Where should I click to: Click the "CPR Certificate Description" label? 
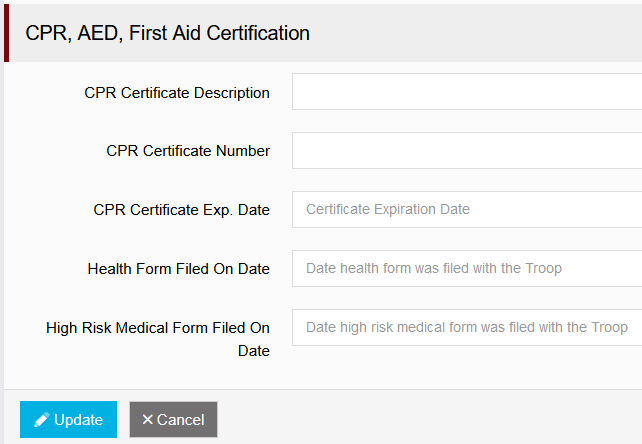(x=177, y=93)
